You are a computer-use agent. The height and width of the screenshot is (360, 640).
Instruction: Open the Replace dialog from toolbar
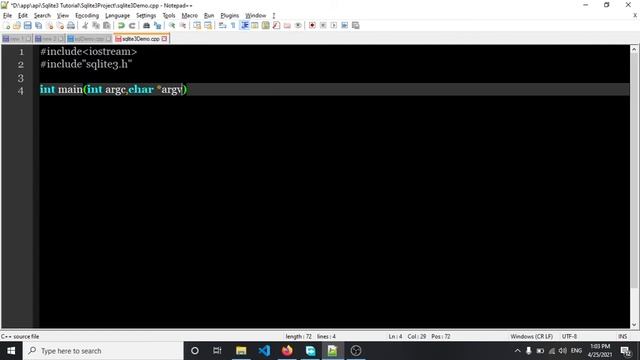(157, 25)
